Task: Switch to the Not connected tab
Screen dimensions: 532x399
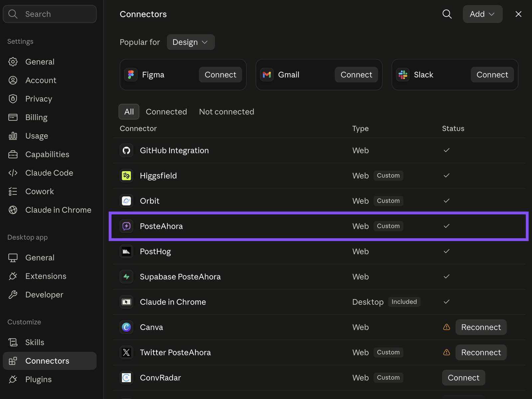Action: point(226,112)
